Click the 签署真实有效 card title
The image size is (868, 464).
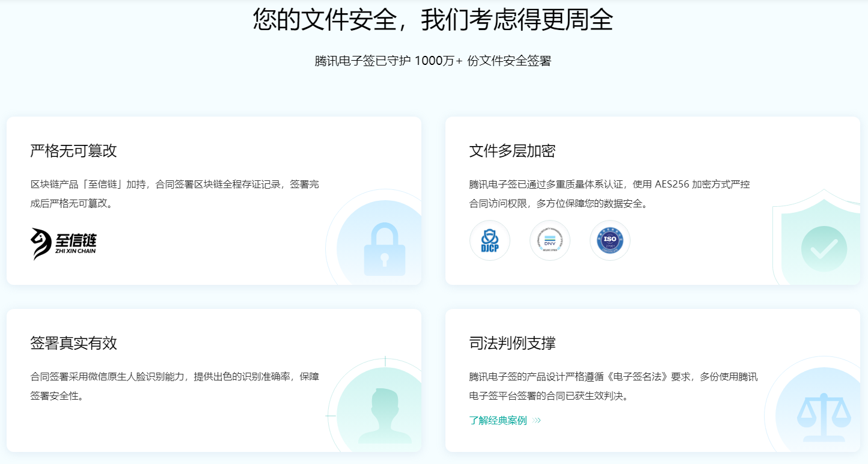click(x=73, y=343)
